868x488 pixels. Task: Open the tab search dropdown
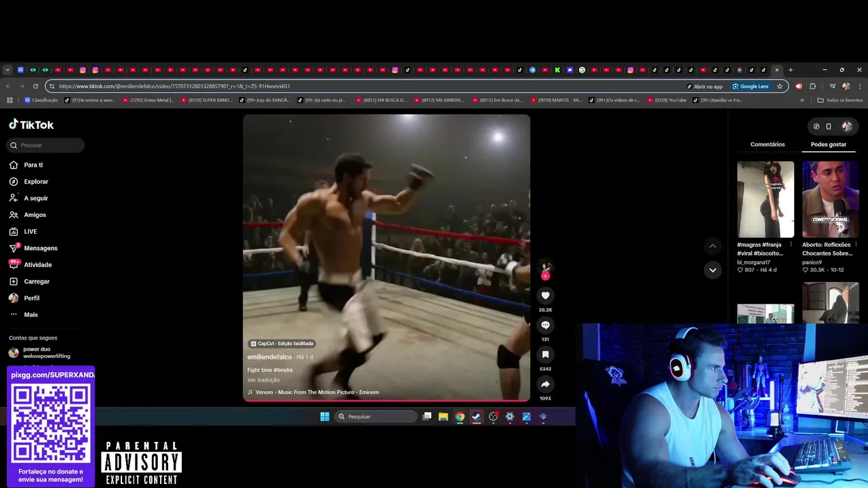point(7,70)
